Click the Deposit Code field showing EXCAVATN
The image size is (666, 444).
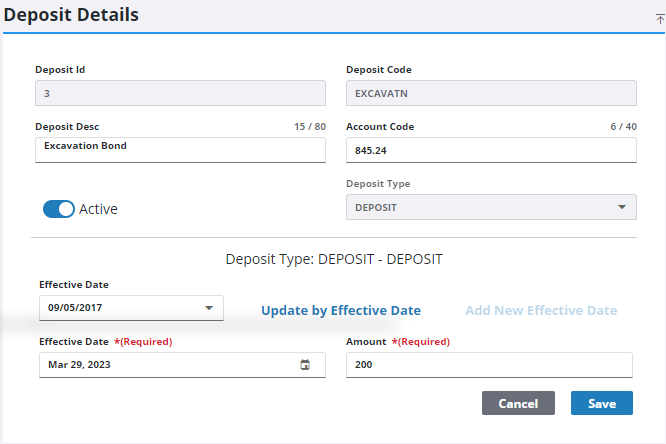click(490, 93)
